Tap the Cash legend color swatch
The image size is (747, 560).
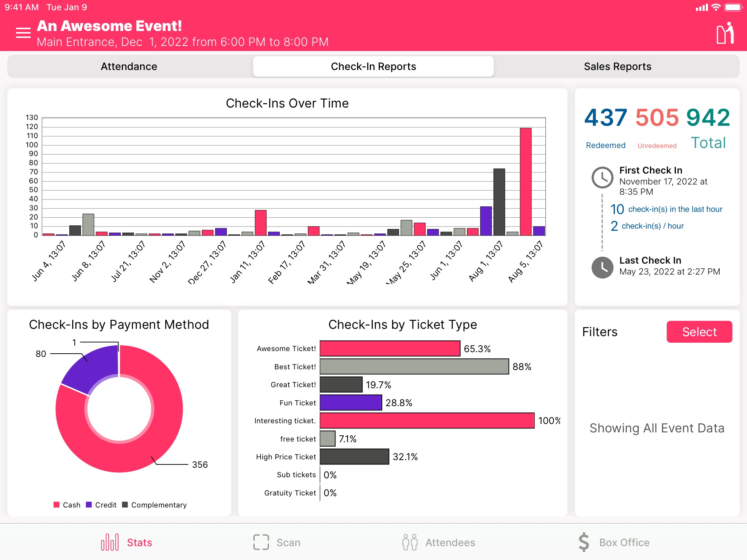(x=57, y=505)
